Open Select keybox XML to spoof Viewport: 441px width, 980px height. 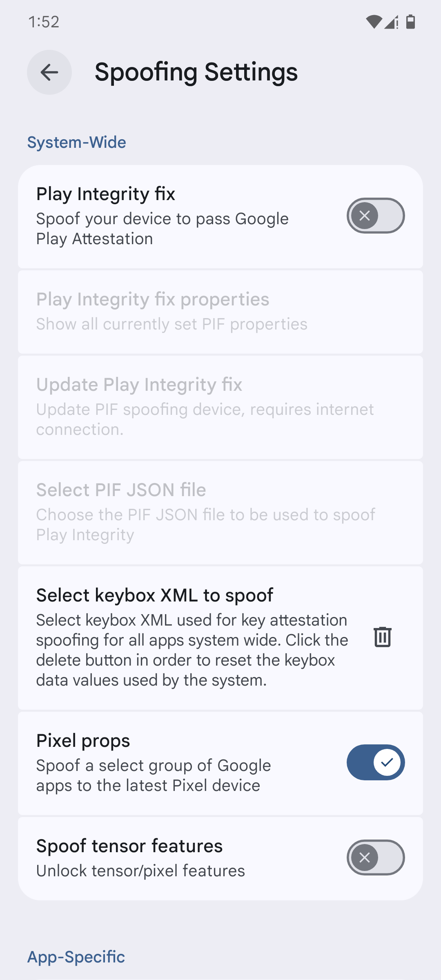[x=220, y=638]
